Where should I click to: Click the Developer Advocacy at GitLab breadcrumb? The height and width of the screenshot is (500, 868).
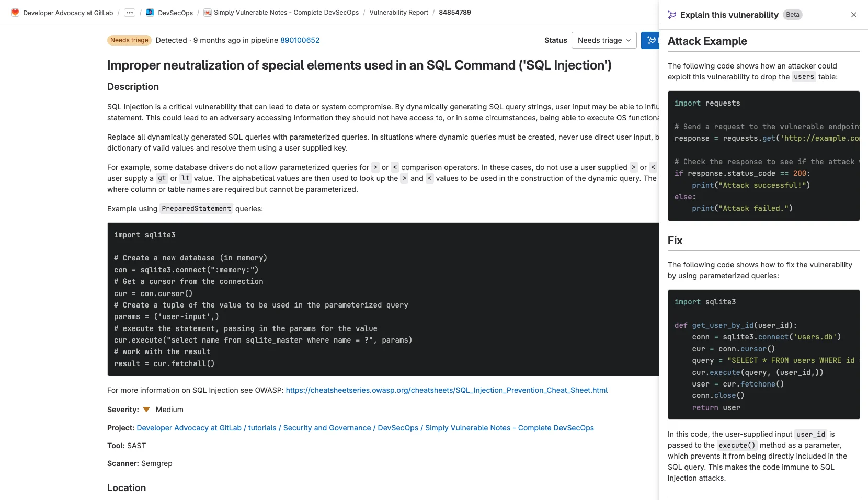(x=67, y=12)
